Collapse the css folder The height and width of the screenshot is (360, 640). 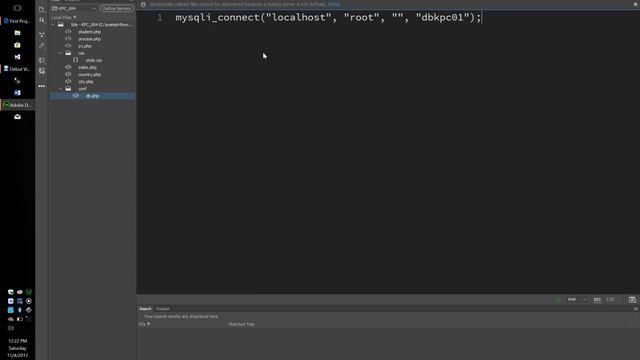pos(61,53)
